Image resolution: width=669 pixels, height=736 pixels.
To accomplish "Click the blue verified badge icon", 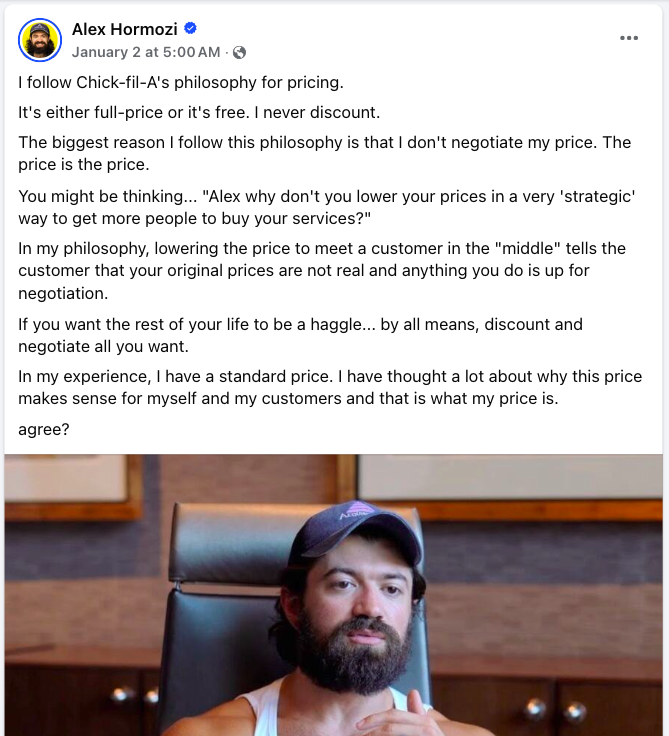I will 191,30.
